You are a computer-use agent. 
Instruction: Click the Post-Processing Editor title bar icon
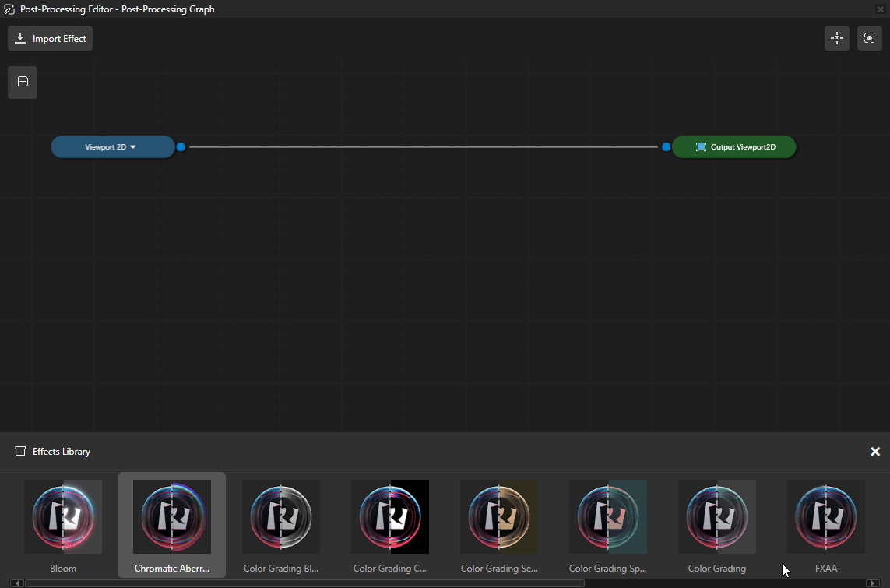click(9, 9)
